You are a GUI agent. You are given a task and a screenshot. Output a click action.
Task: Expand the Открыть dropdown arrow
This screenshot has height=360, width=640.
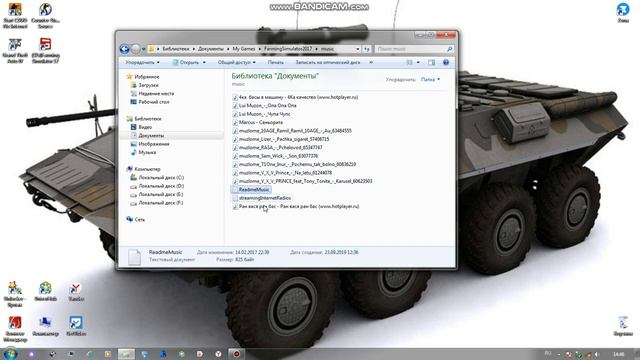(x=204, y=62)
